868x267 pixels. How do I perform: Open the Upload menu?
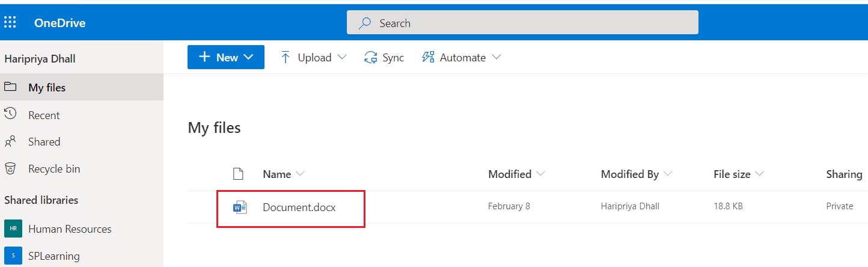click(x=313, y=57)
